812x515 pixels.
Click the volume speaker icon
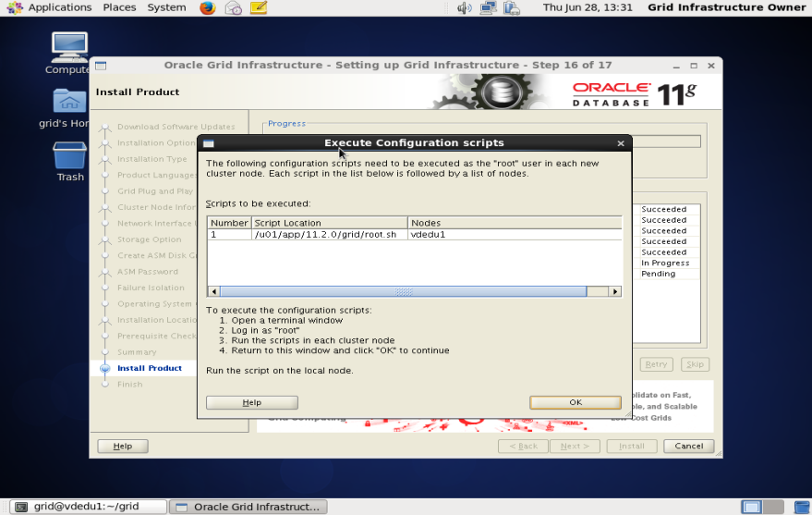[464, 7]
